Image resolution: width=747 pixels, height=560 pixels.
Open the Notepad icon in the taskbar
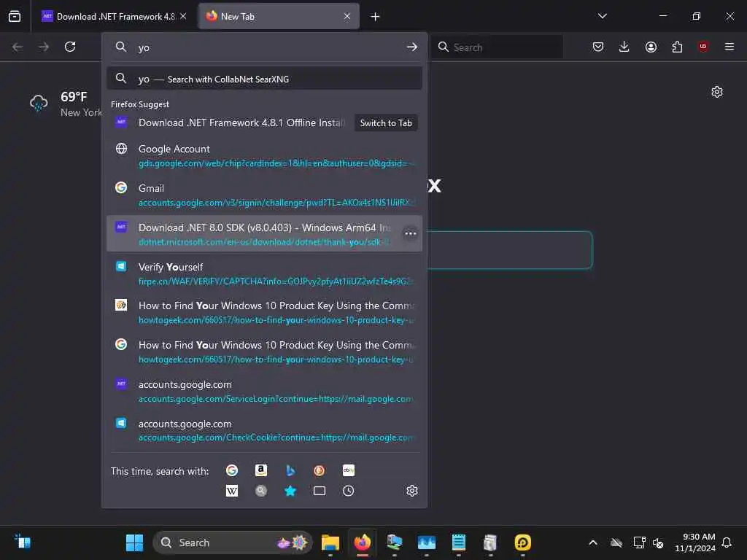[x=459, y=542]
